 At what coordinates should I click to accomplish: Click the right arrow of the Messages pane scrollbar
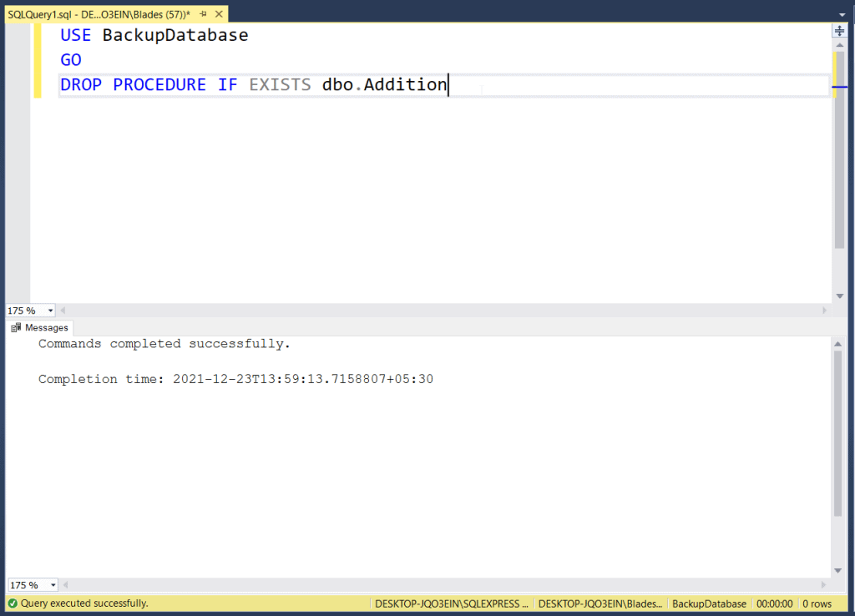click(824, 584)
